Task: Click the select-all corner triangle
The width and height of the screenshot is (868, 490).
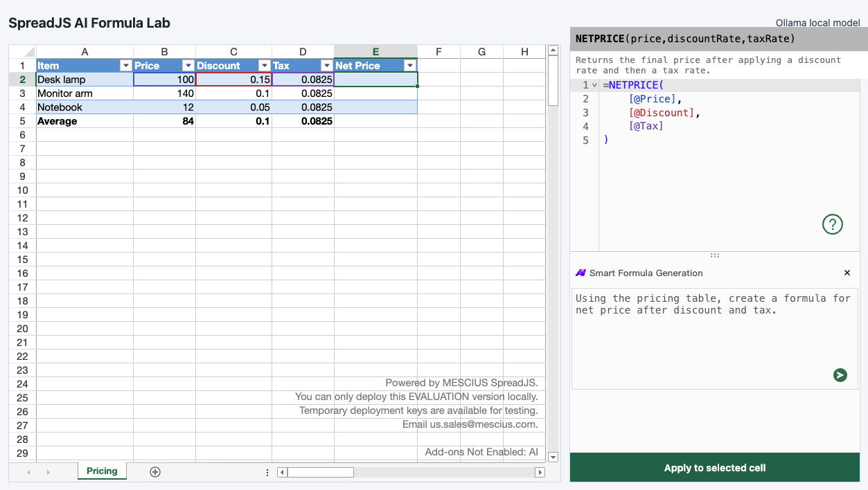Action: pos(29,52)
